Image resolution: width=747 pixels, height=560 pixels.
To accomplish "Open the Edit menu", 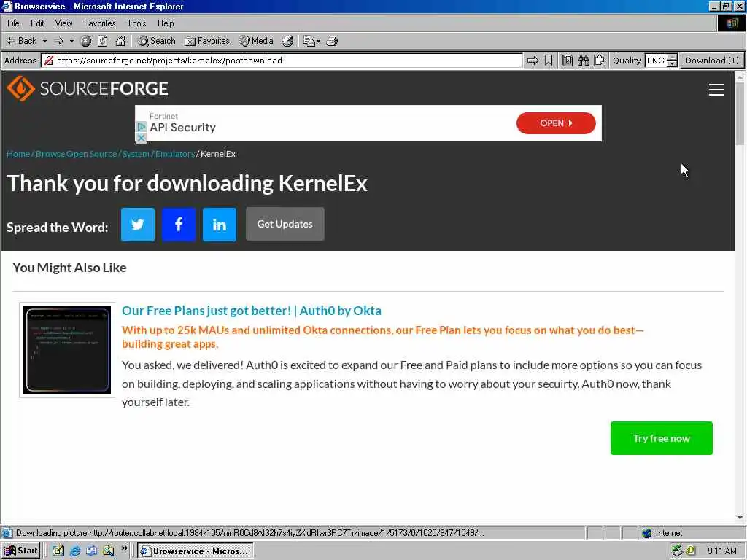I will point(37,23).
